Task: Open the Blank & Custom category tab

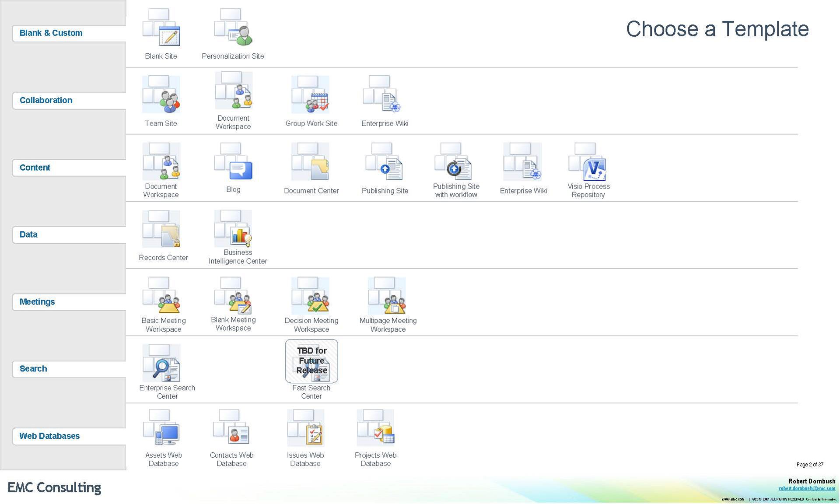Action: [x=51, y=33]
